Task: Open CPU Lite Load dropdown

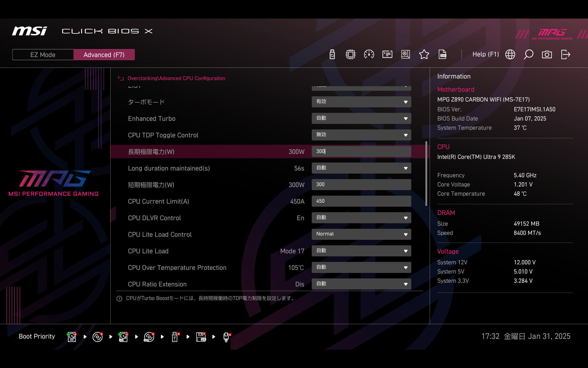Action: [361, 251]
